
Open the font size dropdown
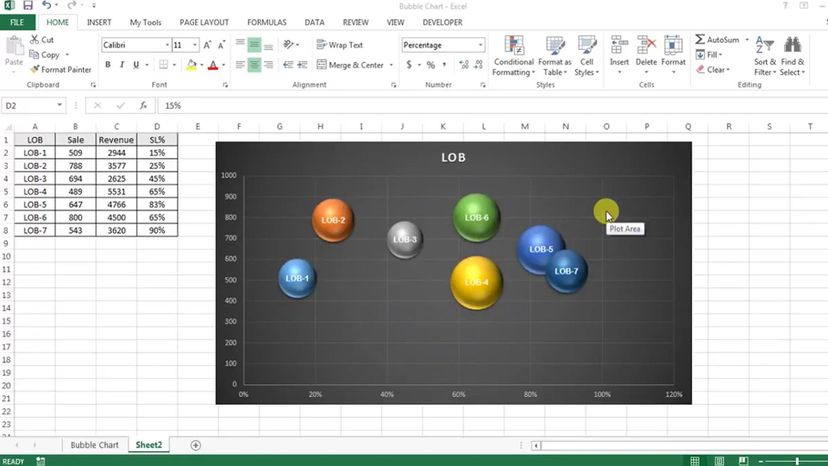pyautogui.click(x=194, y=45)
